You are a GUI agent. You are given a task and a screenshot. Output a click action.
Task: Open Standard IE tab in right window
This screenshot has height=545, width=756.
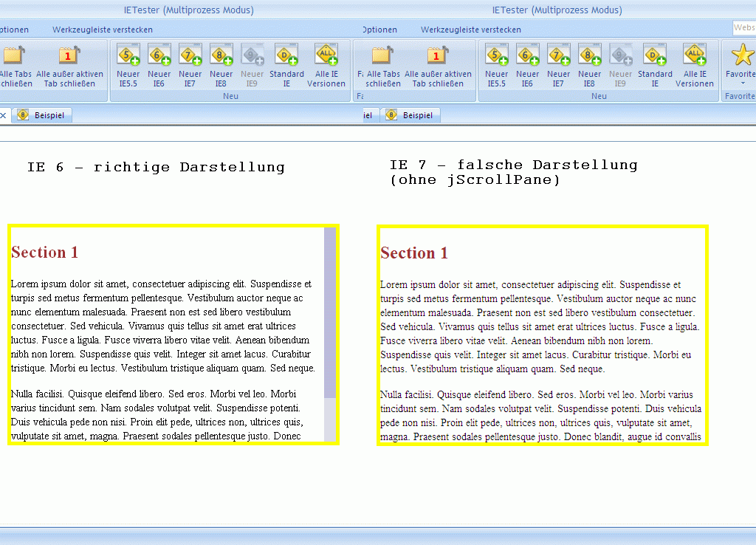pos(655,66)
